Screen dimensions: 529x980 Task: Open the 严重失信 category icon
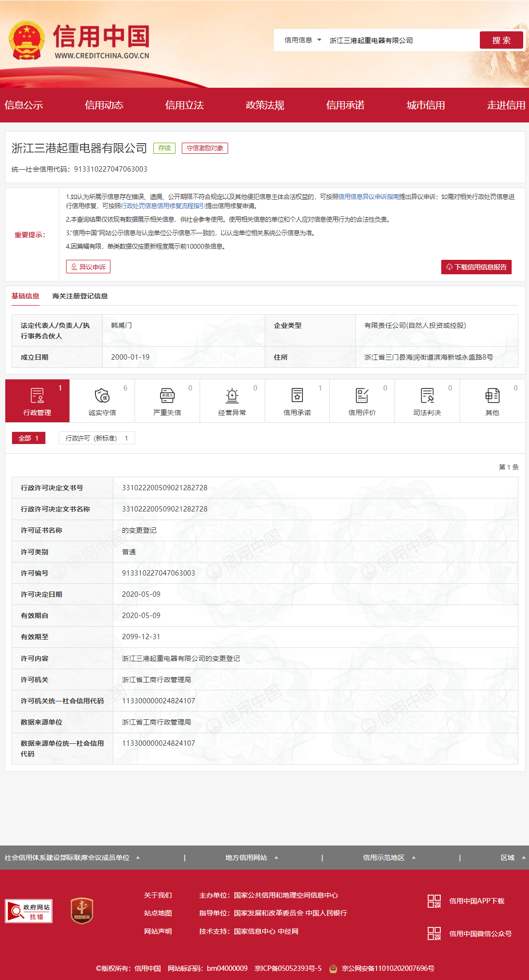click(x=167, y=395)
